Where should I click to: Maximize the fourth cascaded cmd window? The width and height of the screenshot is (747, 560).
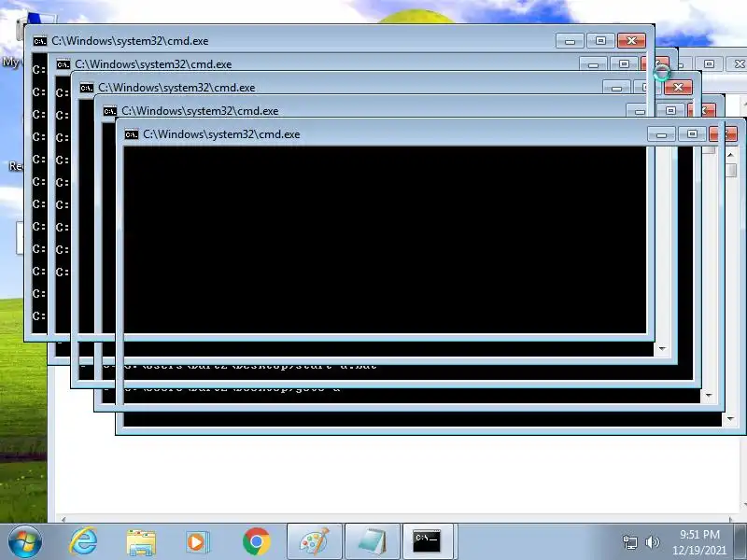670,110
